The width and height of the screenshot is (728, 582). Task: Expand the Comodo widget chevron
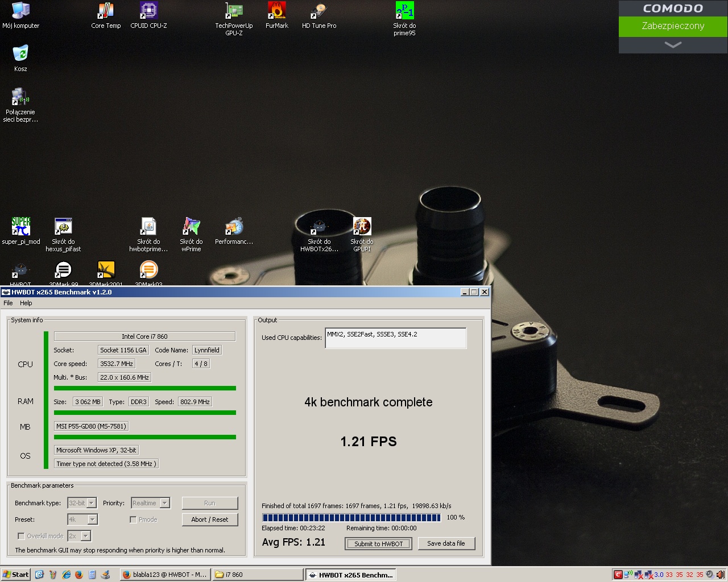click(x=673, y=45)
